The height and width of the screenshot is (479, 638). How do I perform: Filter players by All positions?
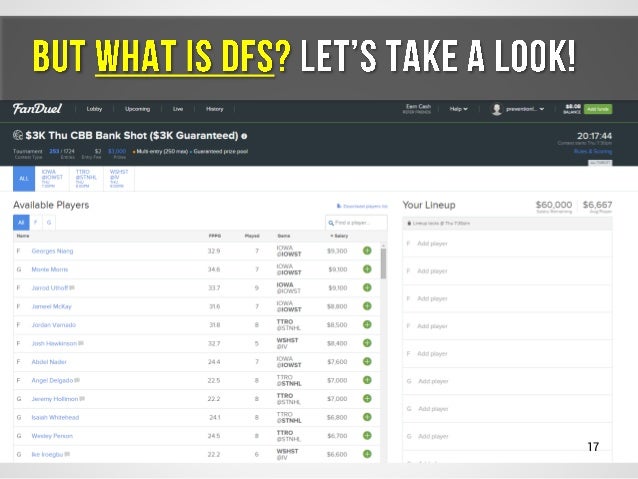pyautogui.click(x=21, y=222)
